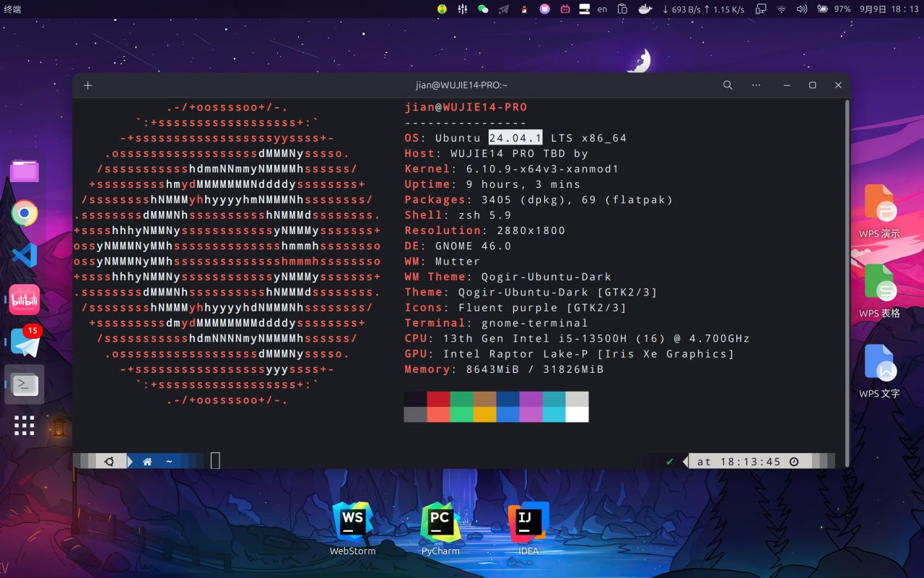Image resolution: width=924 pixels, height=578 pixels.
Task: Open the volume indicator in top bar
Action: (x=801, y=9)
